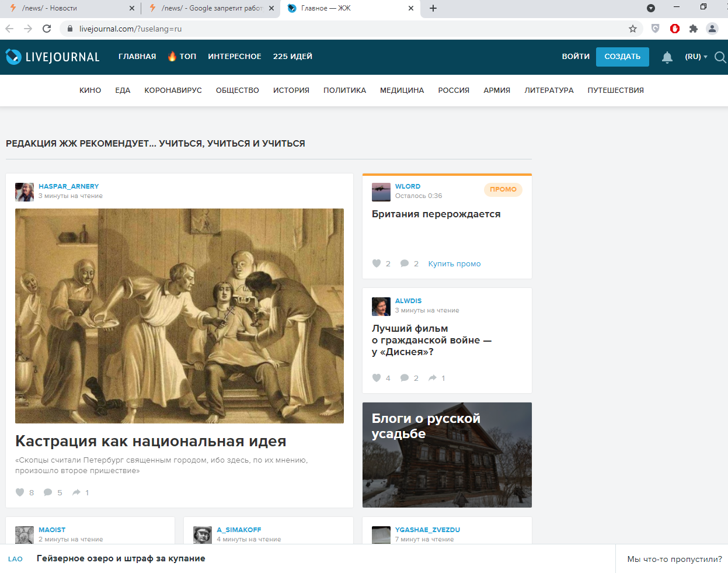
Task: Open the Блоги о русской усадьбе banner
Action: pyautogui.click(x=447, y=455)
